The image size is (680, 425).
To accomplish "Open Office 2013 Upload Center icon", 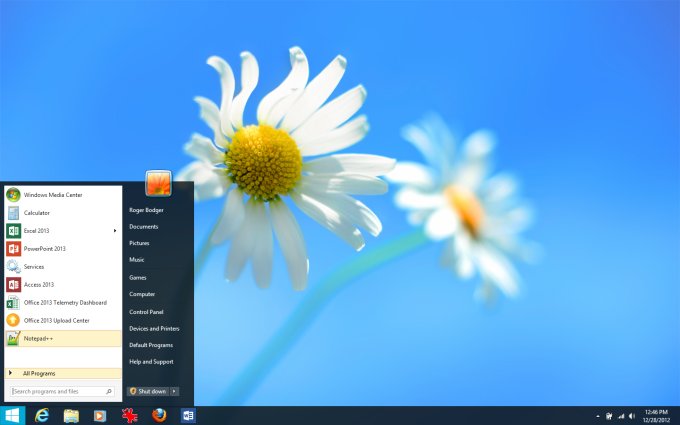I will [13, 320].
